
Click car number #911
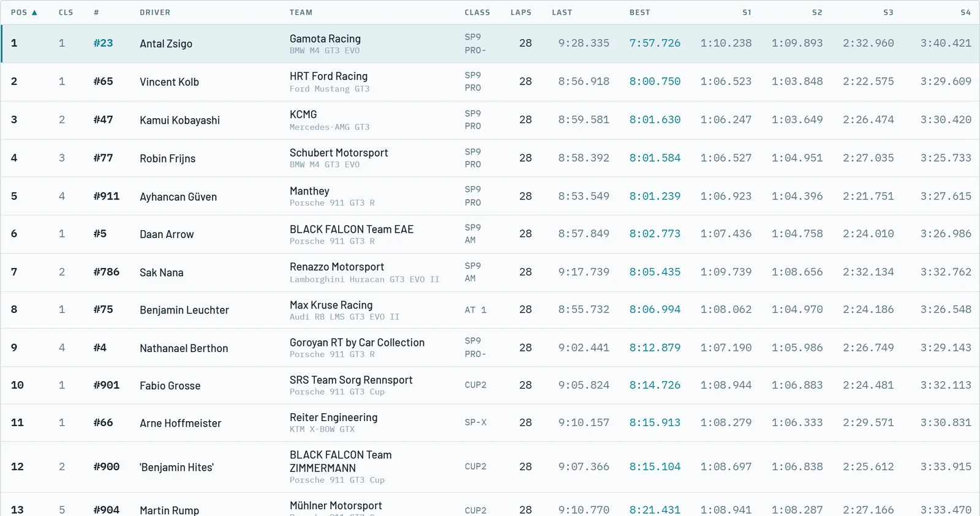pos(106,196)
